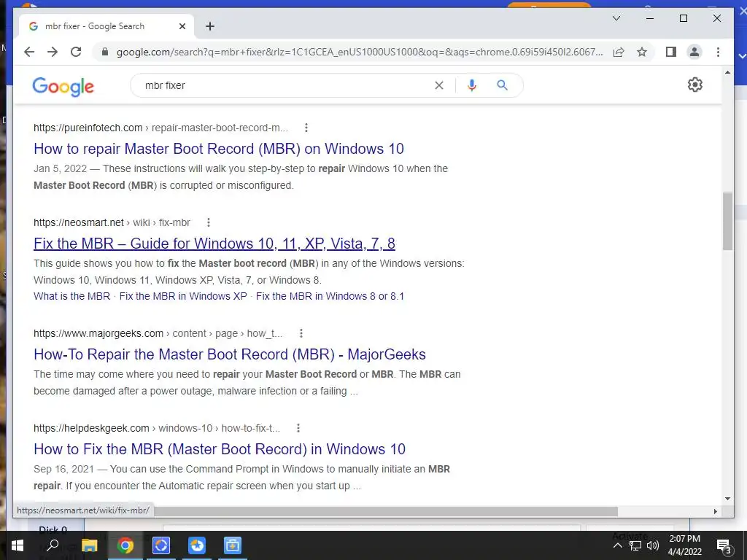This screenshot has width=747, height=560.
Task: Clear the search box text
Action: coord(438,85)
